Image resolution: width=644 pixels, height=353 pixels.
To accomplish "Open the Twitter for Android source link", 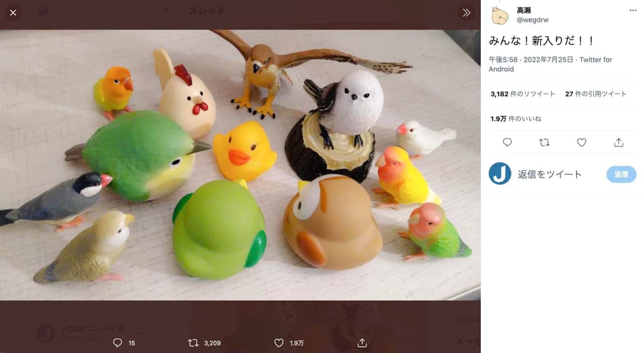I will tap(550, 64).
